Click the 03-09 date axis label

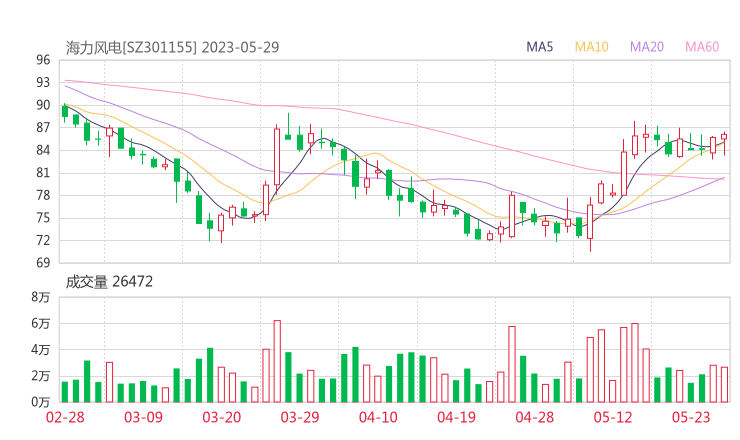pyautogui.click(x=143, y=417)
